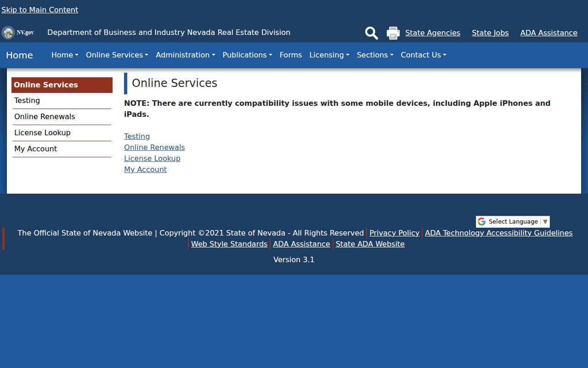Follow the My Account content link
The height and width of the screenshot is (368, 588).
[x=145, y=169]
